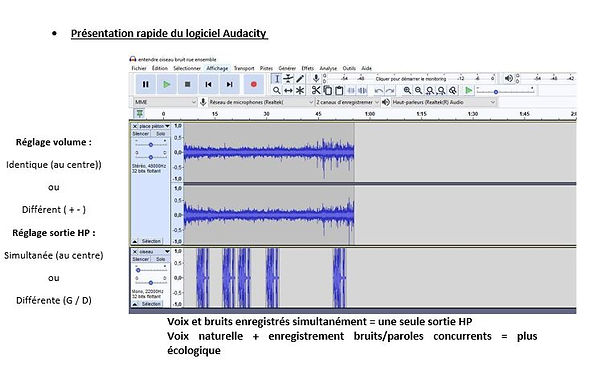This screenshot has height=379, width=600.
Task: Open the Générer menu
Action: (287, 68)
